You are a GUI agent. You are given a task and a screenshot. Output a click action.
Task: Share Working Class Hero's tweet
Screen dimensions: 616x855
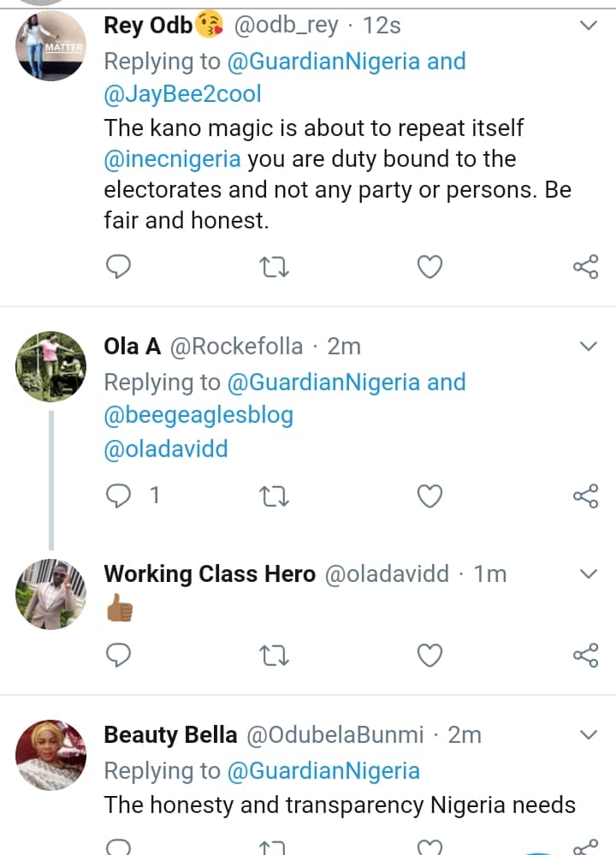[585, 656]
